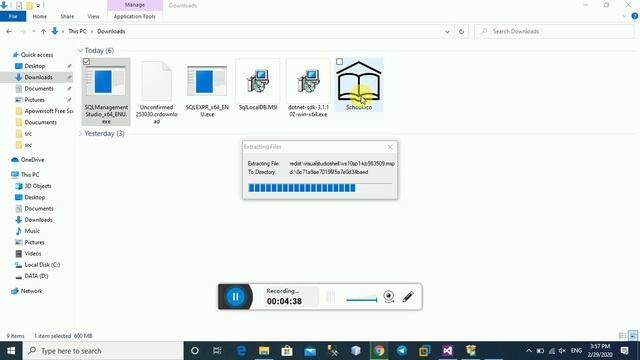Click the Search Downloads box

(x=554, y=31)
